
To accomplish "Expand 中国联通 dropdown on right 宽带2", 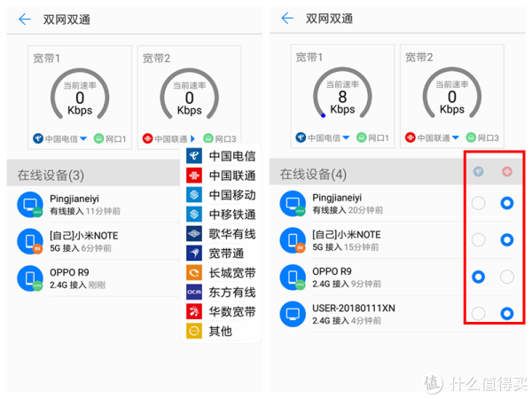I will pyautogui.click(x=433, y=137).
